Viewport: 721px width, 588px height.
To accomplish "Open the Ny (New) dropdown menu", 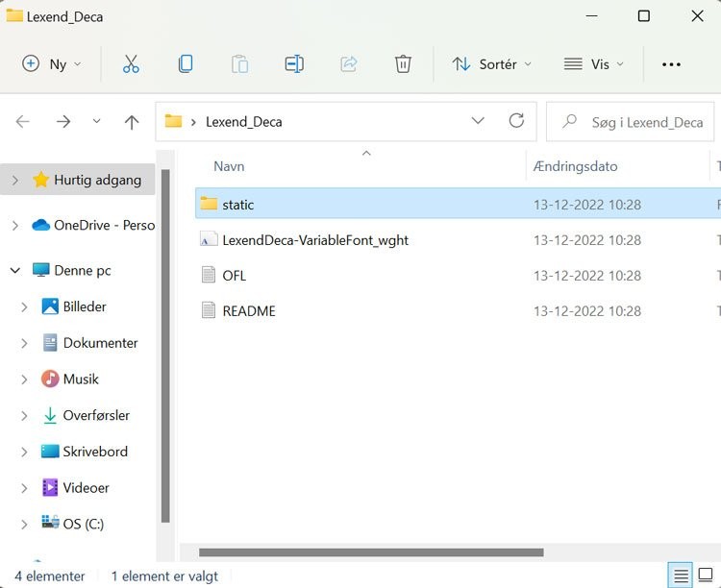I will (52, 64).
